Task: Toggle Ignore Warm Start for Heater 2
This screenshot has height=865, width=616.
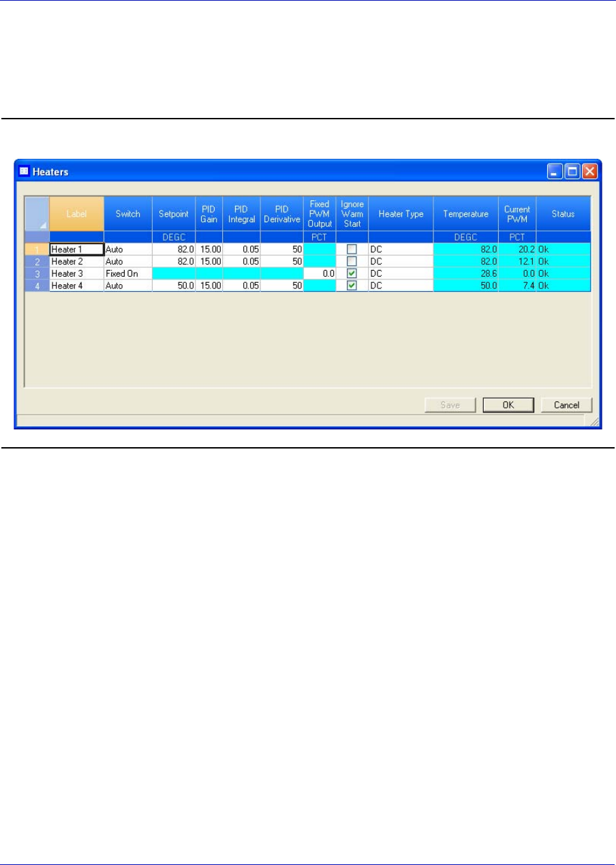Action: 352,261
